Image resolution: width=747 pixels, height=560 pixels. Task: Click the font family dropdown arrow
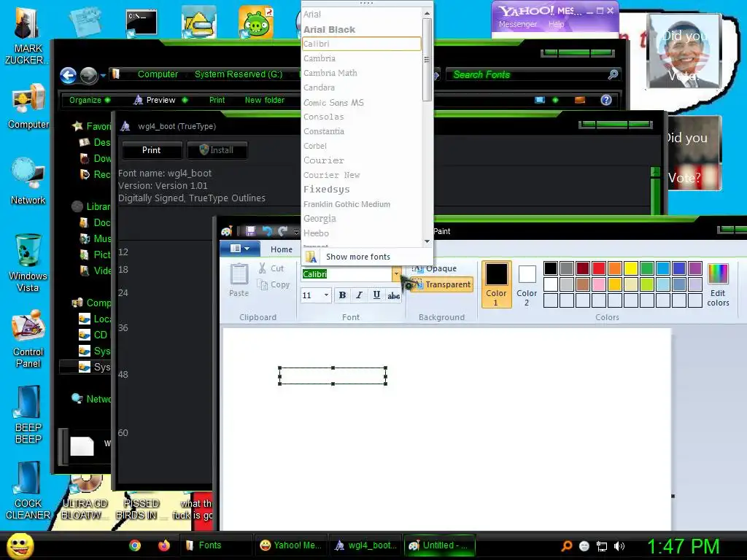tap(396, 274)
